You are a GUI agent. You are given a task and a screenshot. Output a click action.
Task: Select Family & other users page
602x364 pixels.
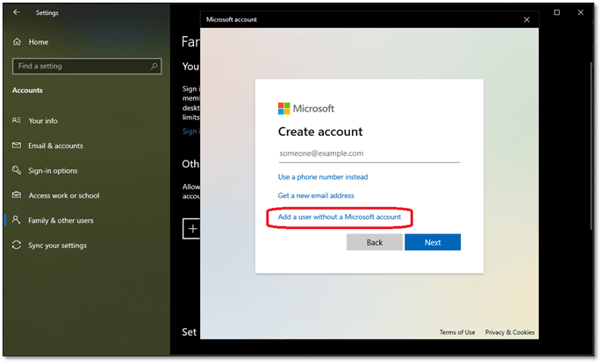pos(61,220)
